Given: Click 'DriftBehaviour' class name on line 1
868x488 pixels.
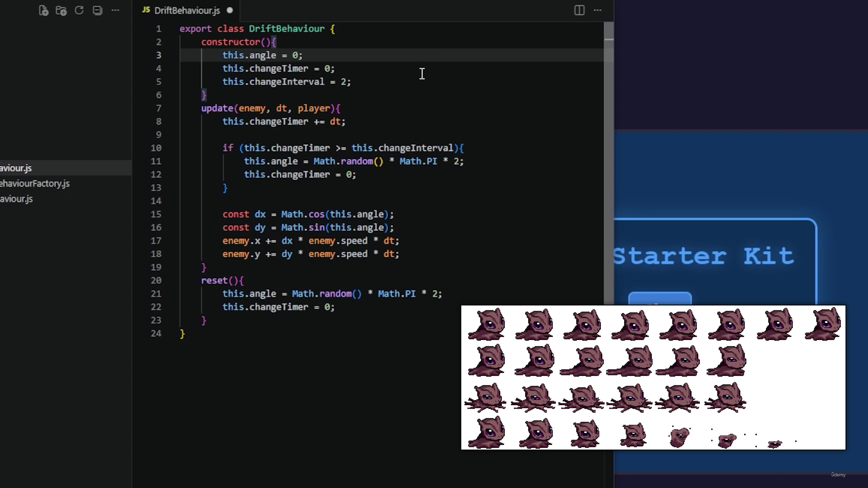Looking at the screenshot, I should coord(287,29).
